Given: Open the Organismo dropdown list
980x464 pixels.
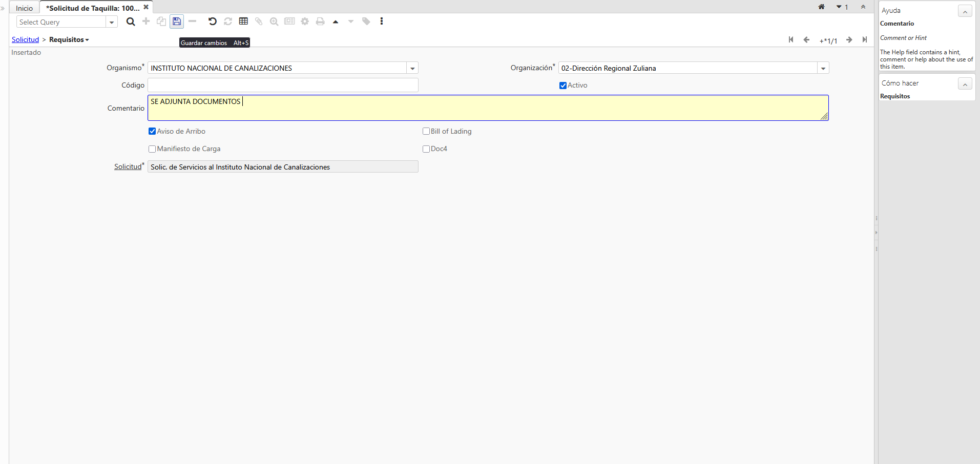Looking at the screenshot, I should pyautogui.click(x=412, y=68).
